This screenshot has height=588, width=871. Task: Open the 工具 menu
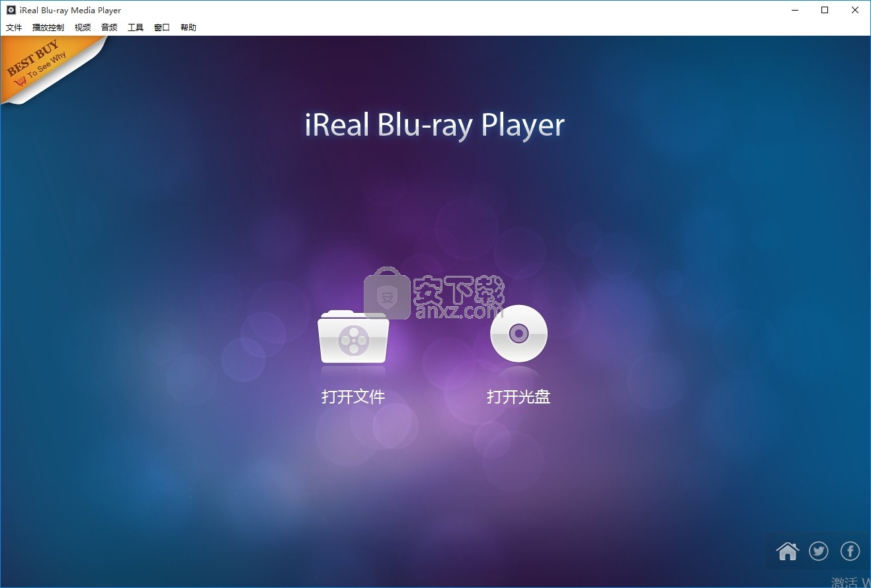coord(136,27)
